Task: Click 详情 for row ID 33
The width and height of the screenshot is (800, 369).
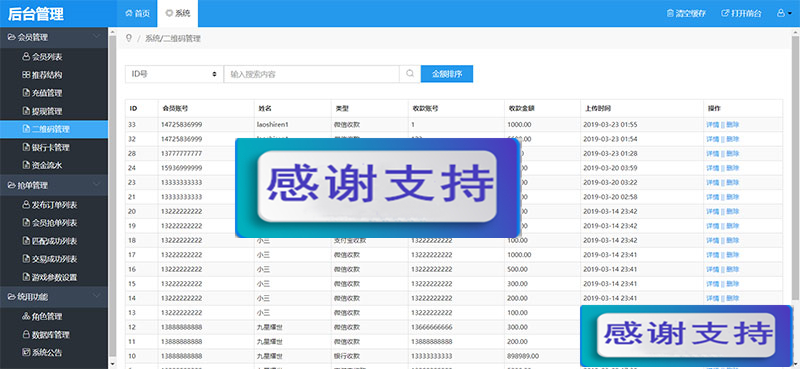Action: (x=712, y=125)
